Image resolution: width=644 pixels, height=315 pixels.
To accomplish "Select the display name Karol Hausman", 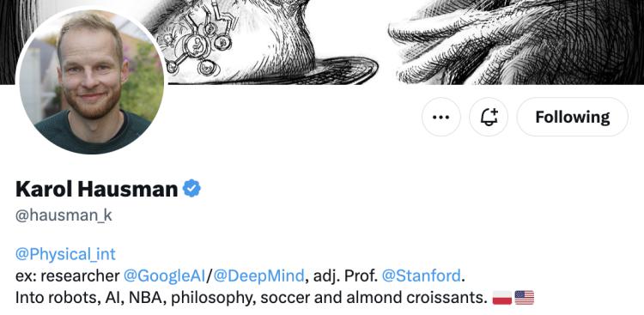I will click(96, 189).
